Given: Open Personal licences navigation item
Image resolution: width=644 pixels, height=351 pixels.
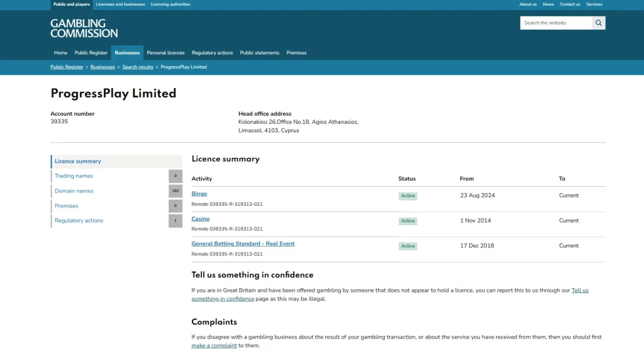Looking at the screenshot, I should click(165, 53).
